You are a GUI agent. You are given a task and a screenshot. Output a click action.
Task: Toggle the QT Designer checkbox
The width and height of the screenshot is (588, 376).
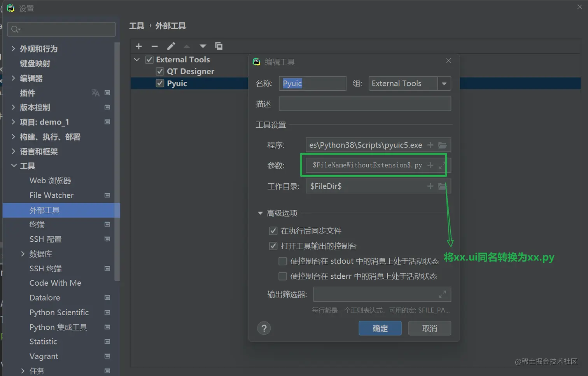click(160, 71)
